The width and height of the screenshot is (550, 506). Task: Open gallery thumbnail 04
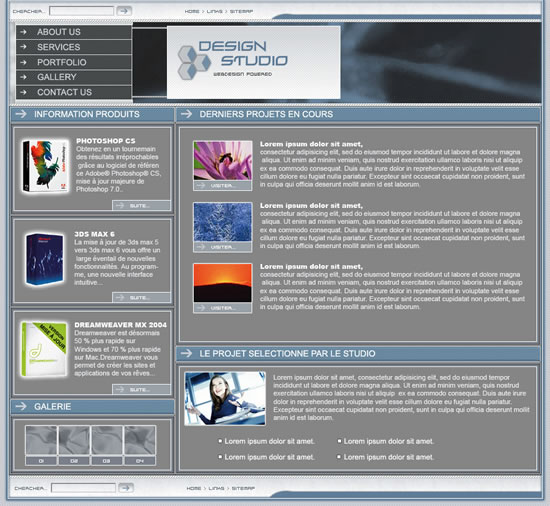click(x=140, y=440)
